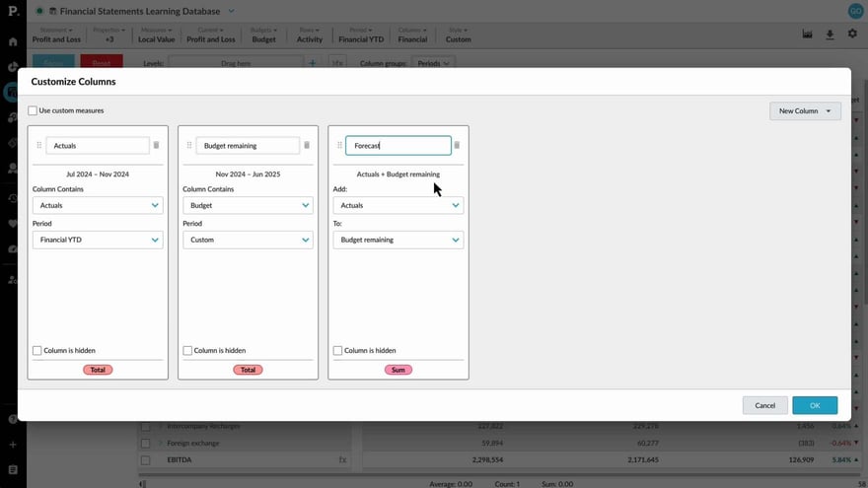
Task: Open Period dropdown showing Custom
Action: (248, 240)
